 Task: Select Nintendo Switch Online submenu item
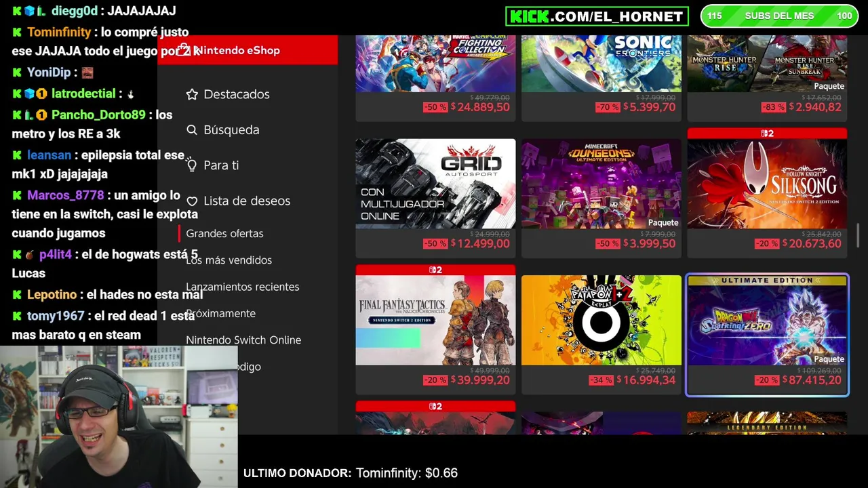pyautogui.click(x=243, y=340)
